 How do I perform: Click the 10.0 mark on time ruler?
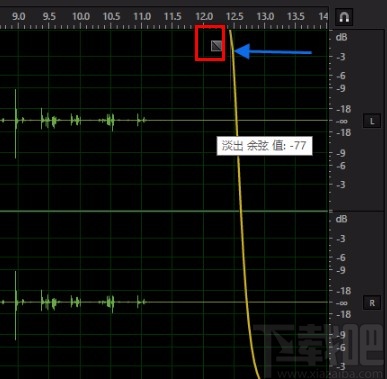point(81,16)
